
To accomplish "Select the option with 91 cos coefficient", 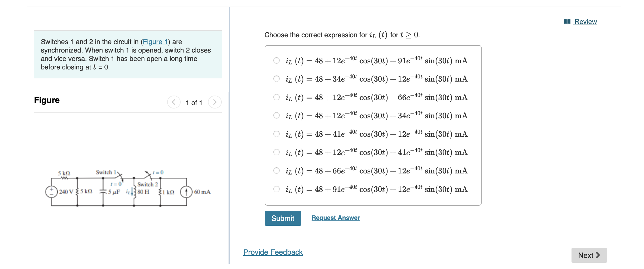I will 276,189.
